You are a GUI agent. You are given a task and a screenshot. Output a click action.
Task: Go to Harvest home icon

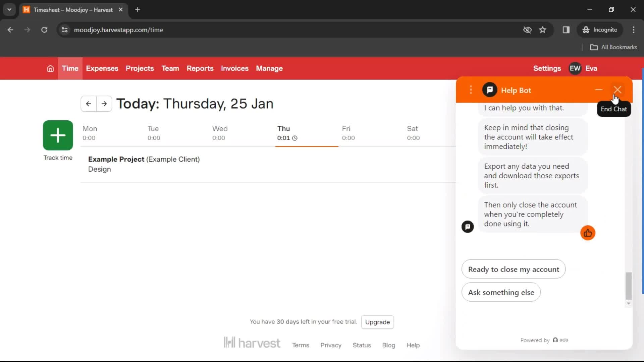coord(50,68)
